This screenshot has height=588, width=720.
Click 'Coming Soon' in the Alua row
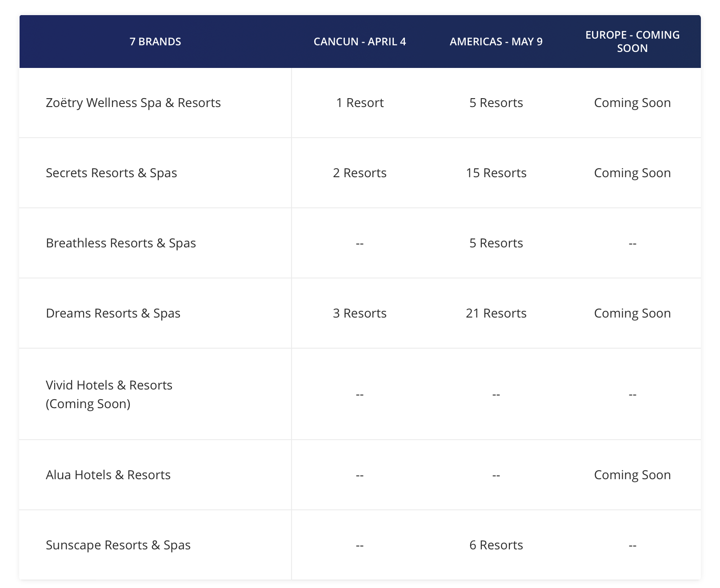pos(632,475)
